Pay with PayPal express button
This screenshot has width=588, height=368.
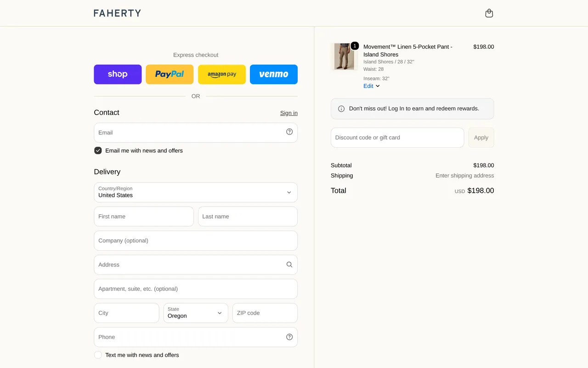pyautogui.click(x=170, y=74)
